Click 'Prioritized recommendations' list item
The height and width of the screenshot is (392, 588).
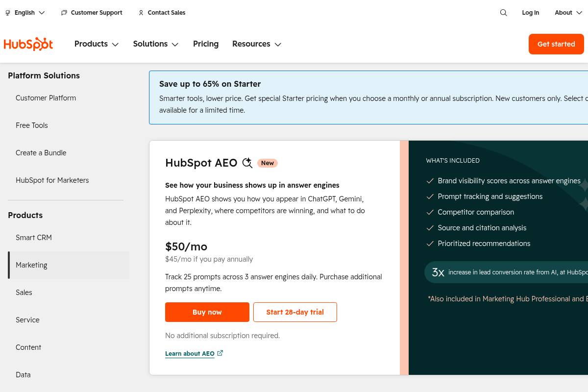click(x=484, y=244)
